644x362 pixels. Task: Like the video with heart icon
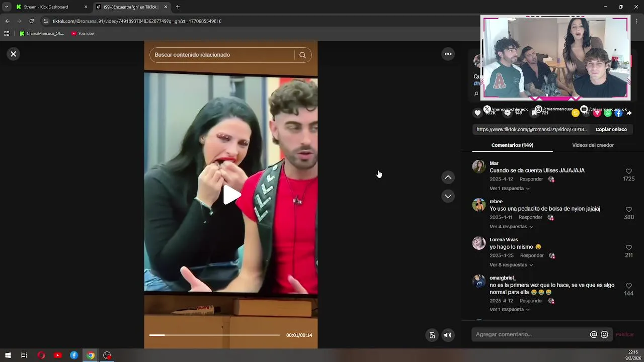point(477,113)
